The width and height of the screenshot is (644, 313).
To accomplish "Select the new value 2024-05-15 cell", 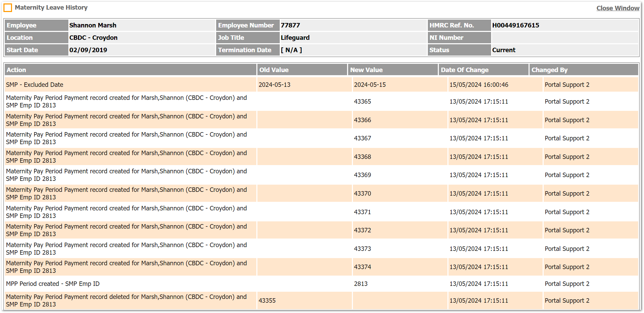I will point(370,85).
